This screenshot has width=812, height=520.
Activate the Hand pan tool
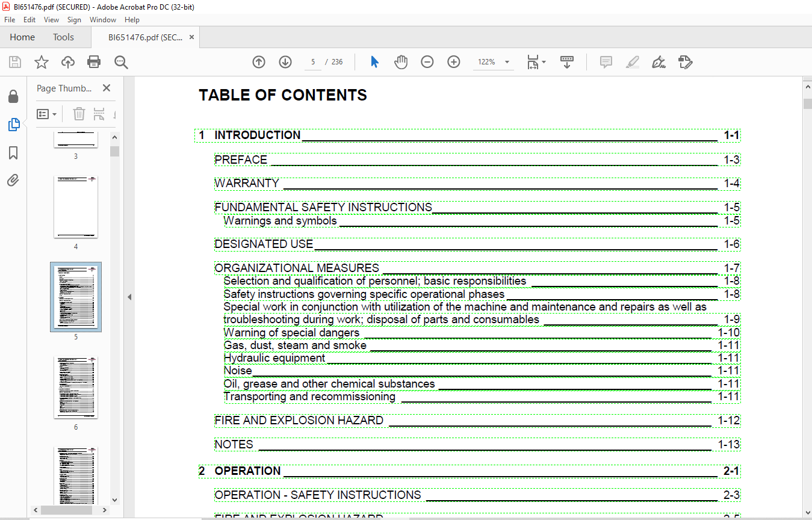coord(401,62)
